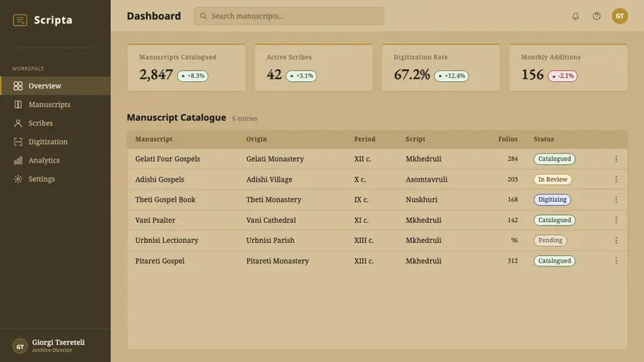Viewport: 644px width, 362px height.
Task: Click the Analytics bar chart icon
Action: [x=18, y=160]
